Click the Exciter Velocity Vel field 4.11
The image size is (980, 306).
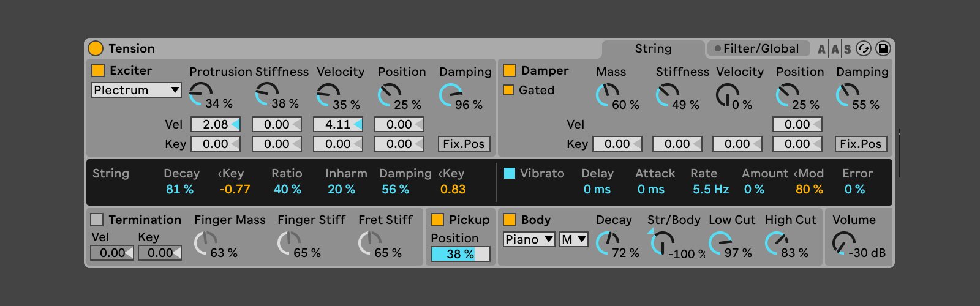click(x=338, y=124)
